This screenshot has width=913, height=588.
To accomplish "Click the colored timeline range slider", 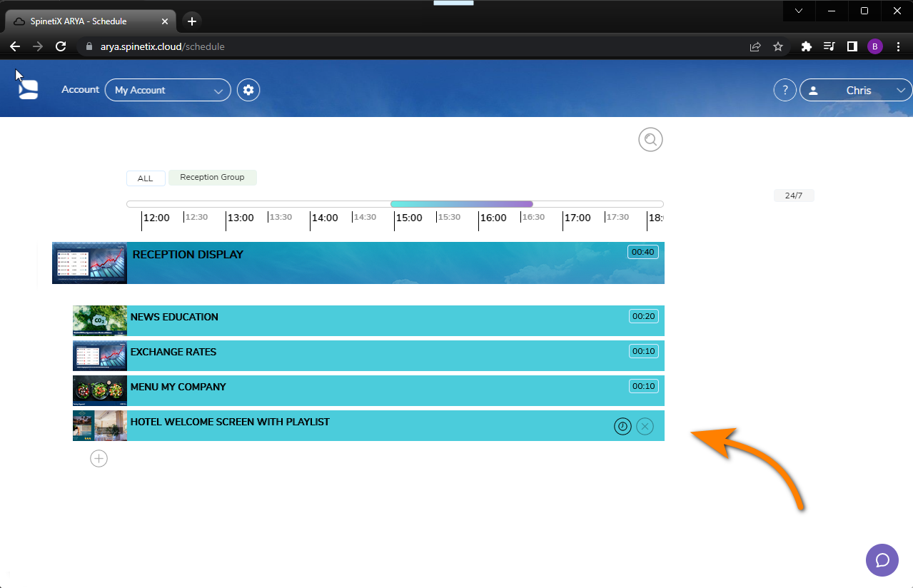I will click(461, 203).
